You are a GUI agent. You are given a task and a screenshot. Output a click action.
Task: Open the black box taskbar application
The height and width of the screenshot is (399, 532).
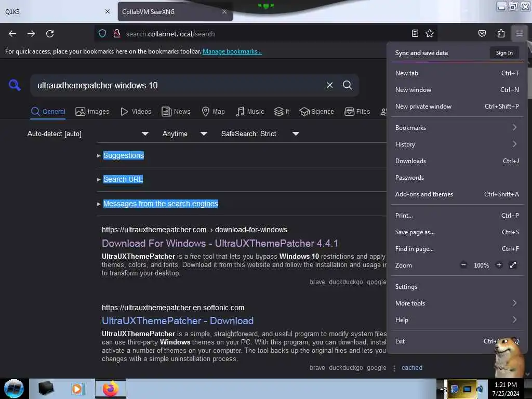46,389
